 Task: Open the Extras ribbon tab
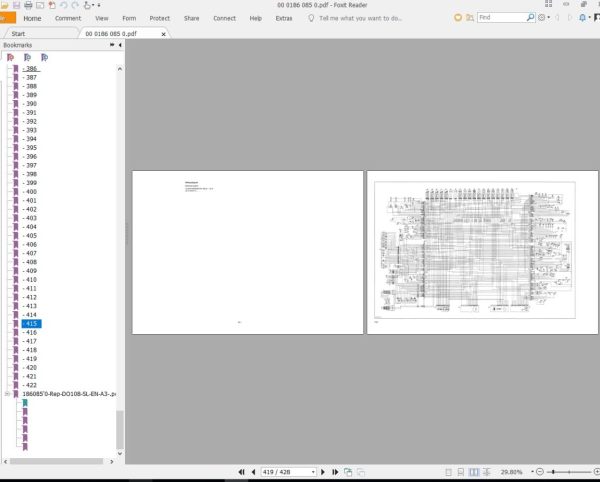[x=284, y=18]
